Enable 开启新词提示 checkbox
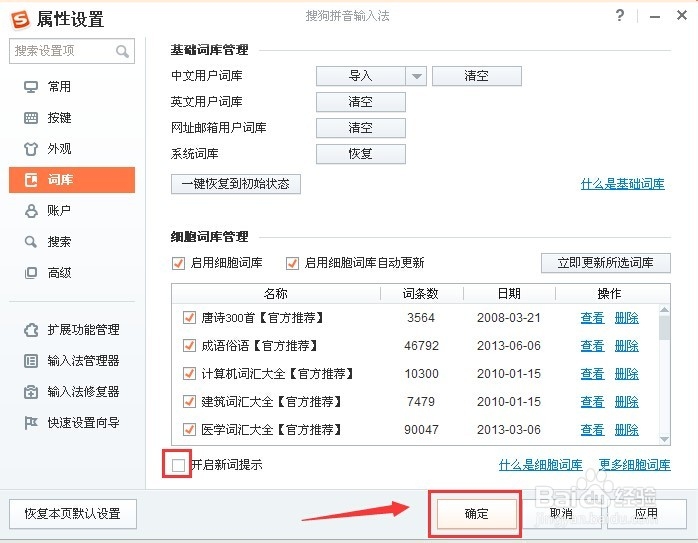Viewport: 698px width, 543px height. [178, 465]
